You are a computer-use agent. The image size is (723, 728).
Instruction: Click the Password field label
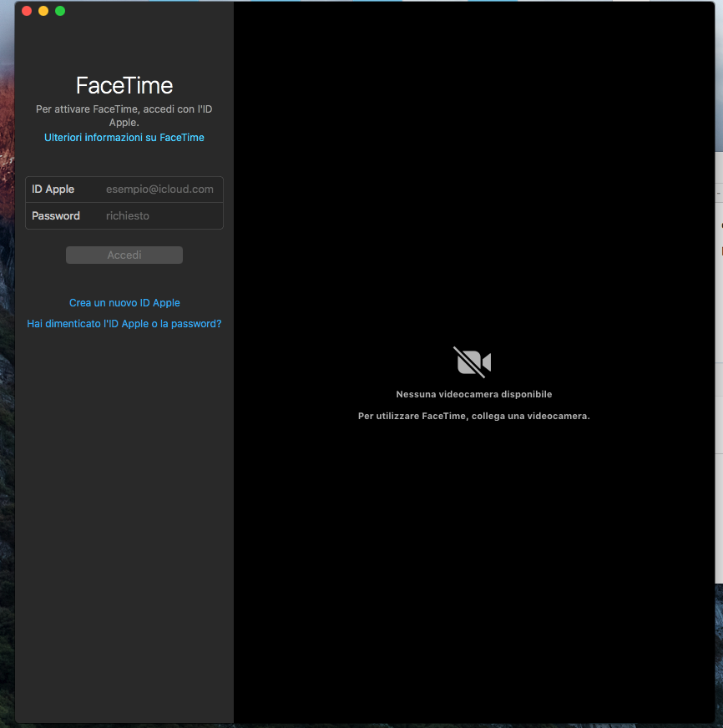click(56, 216)
